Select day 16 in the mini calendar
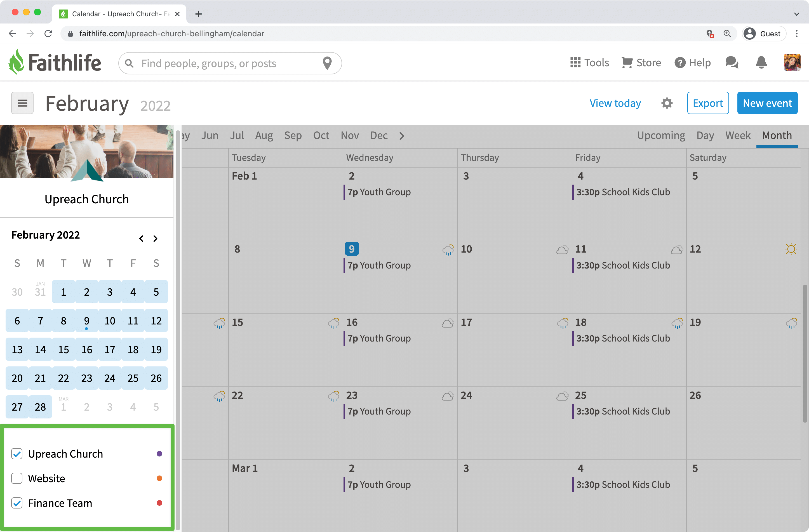The height and width of the screenshot is (532, 809). tap(87, 349)
